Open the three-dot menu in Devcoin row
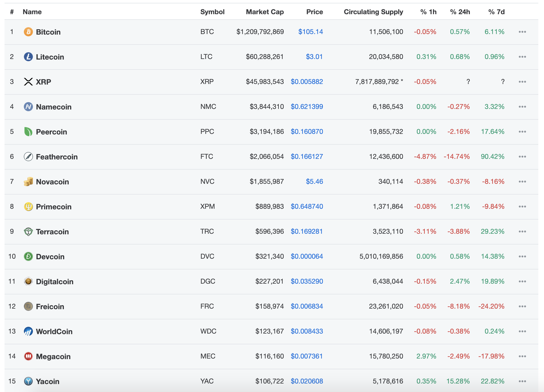 522,256
